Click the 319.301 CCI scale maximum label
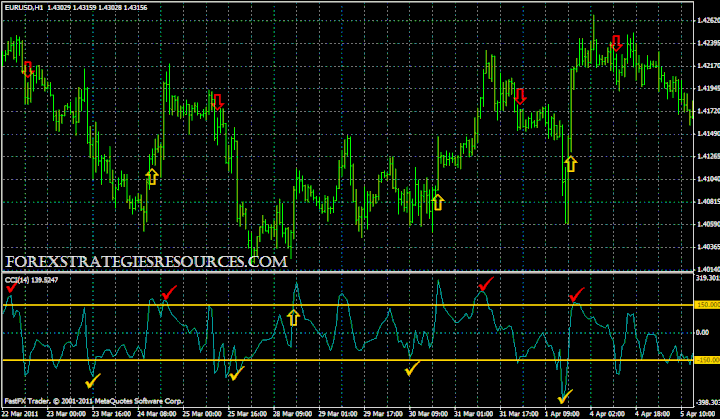Image resolution: width=720 pixels, height=419 pixels. (708, 278)
